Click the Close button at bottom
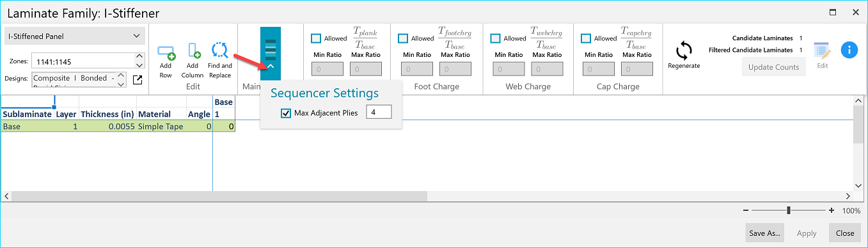The width and height of the screenshot is (868, 248). tap(845, 233)
